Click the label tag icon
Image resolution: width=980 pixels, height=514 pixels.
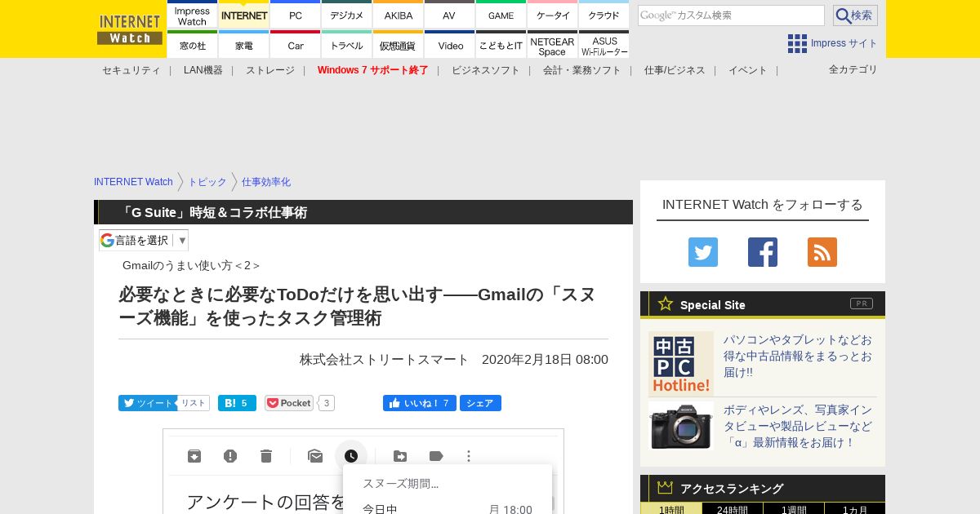[436, 456]
